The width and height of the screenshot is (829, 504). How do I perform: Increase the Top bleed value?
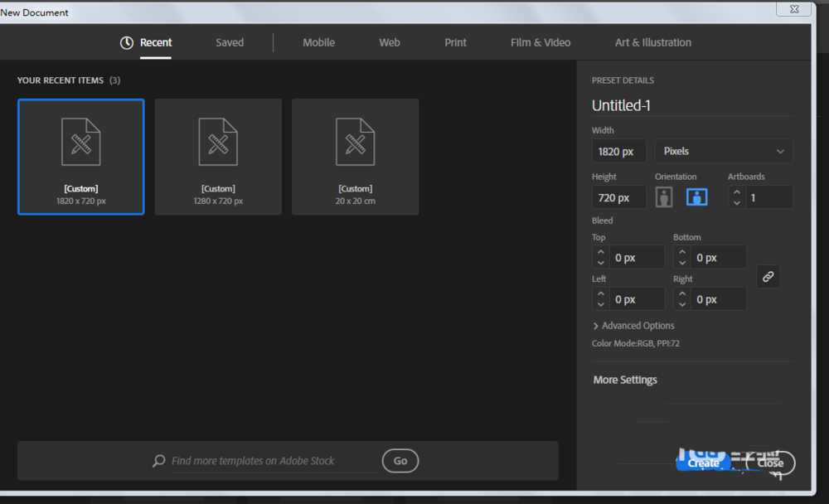click(601, 252)
